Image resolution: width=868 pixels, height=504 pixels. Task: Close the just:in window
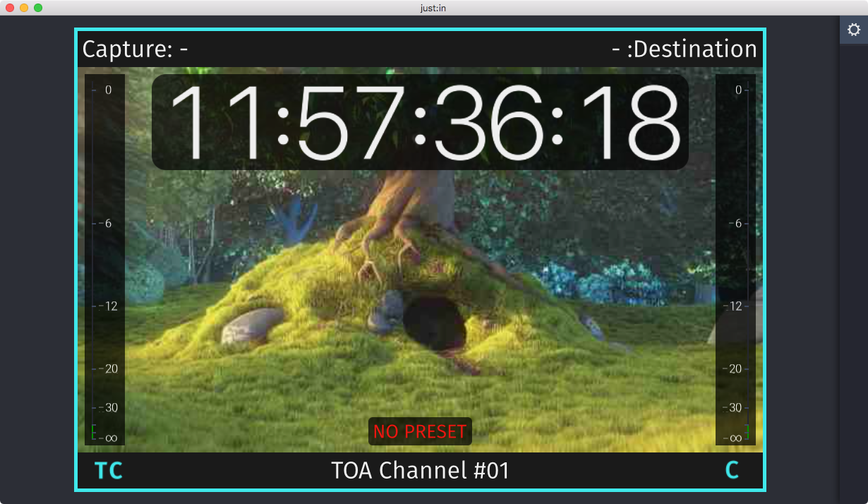click(x=10, y=8)
